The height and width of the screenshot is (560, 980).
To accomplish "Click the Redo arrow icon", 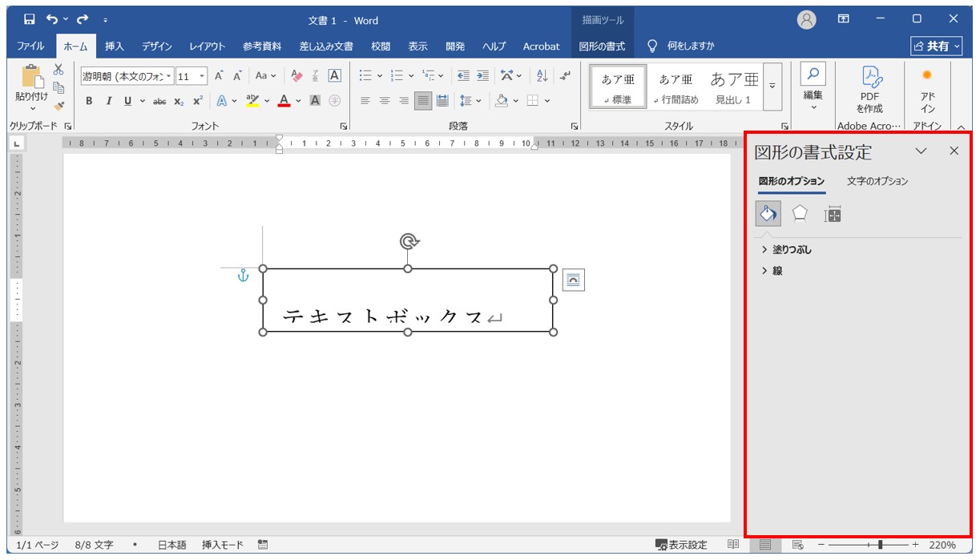I will coord(82,19).
